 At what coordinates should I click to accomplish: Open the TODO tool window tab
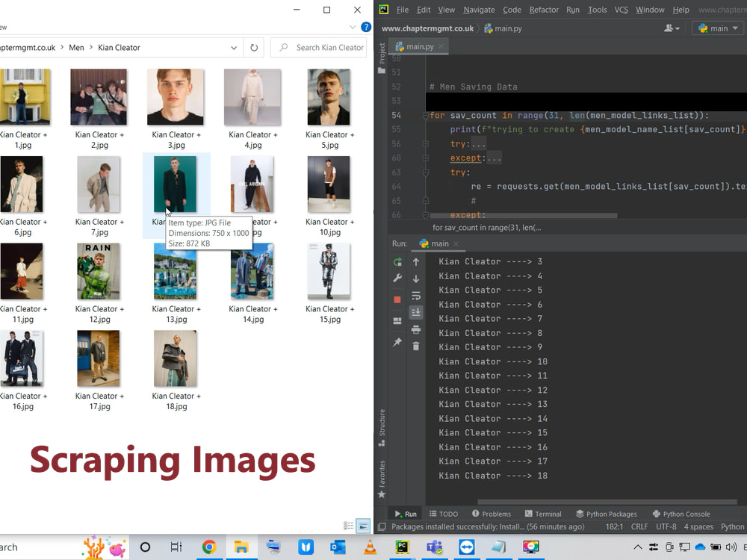coord(444,514)
